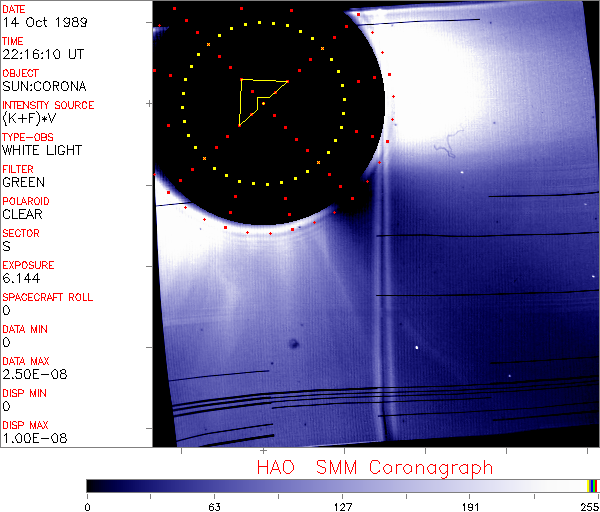Click the exposure value 6.144
This screenshot has width=600, height=512.
pos(21,278)
